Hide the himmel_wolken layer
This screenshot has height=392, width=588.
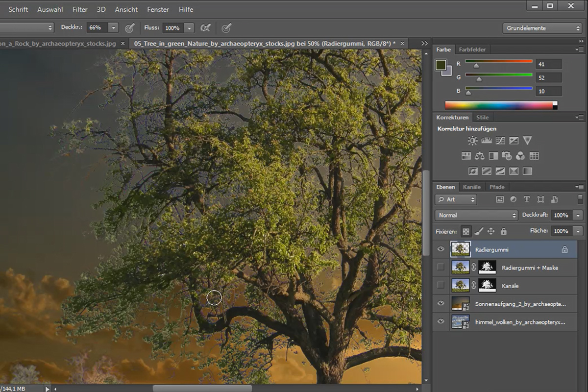click(x=441, y=321)
